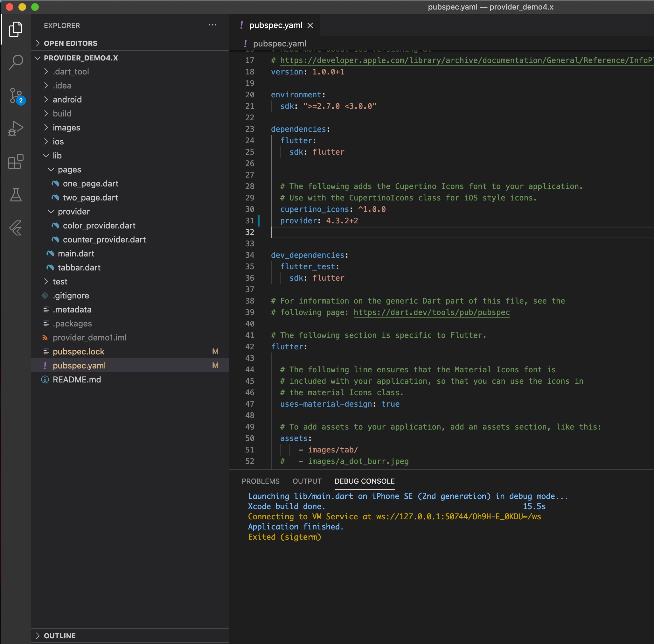
Task: Switch to the PROBLEMS panel tab
Action: (x=261, y=481)
